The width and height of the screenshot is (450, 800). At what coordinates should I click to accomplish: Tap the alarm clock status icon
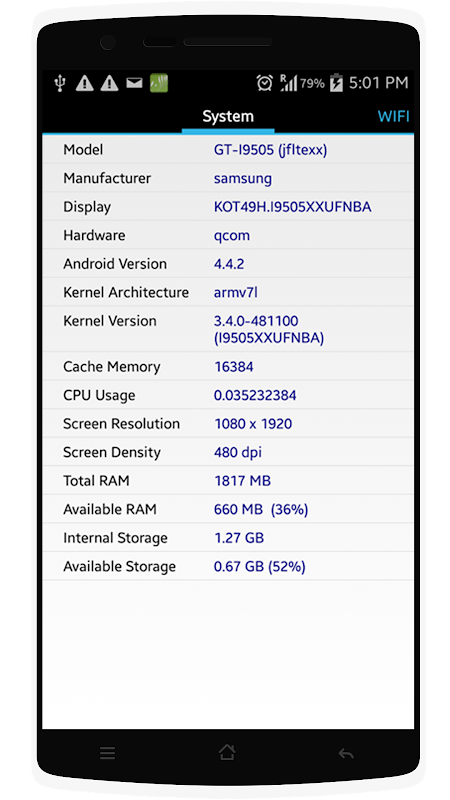[264, 83]
